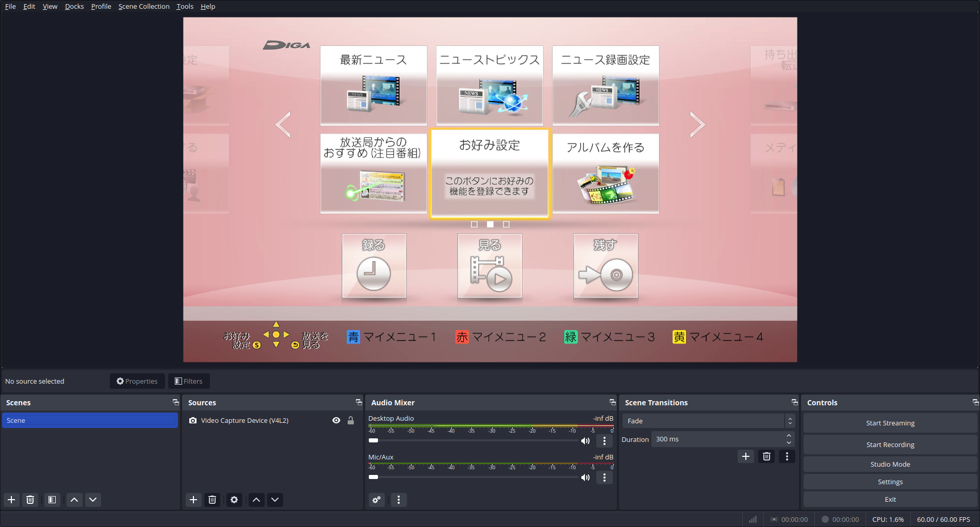Open the Tools menu
This screenshot has width=980, height=527.
(185, 6)
